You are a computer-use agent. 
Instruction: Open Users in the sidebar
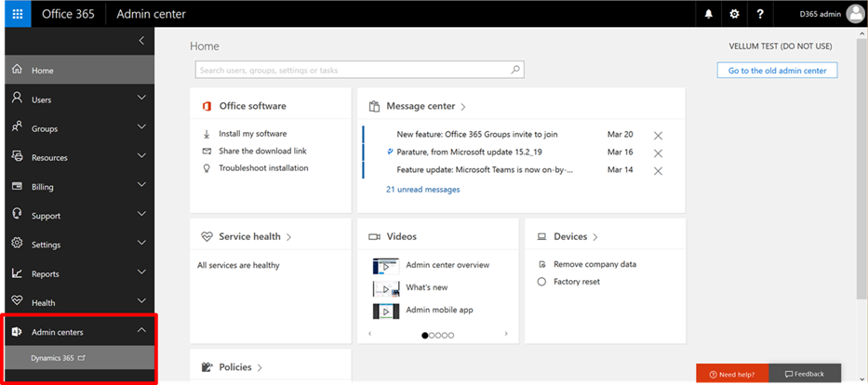[80, 100]
